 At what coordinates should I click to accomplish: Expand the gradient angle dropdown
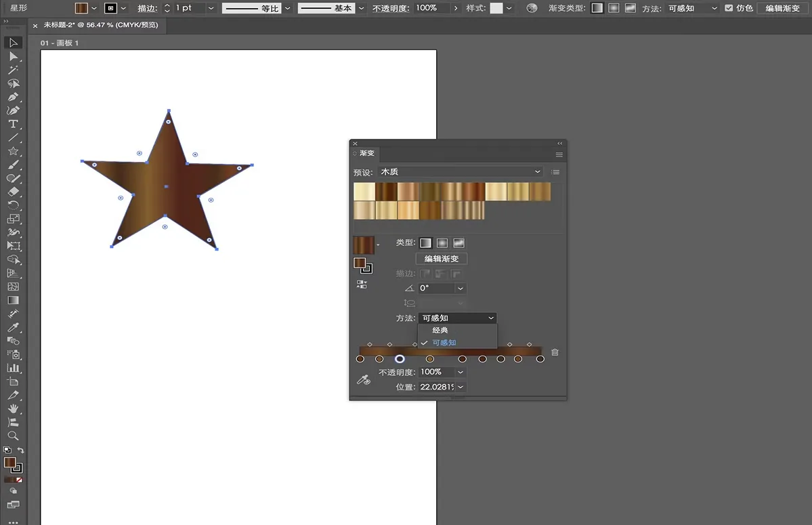pos(461,289)
